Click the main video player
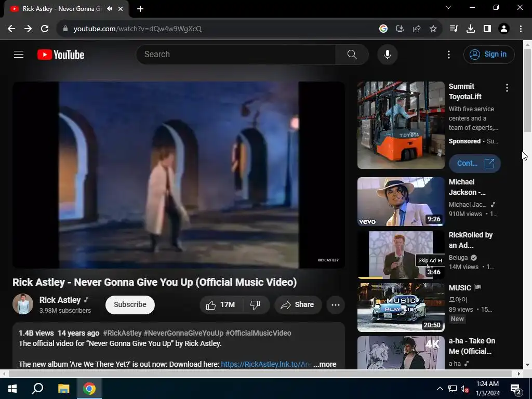 pos(179,175)
